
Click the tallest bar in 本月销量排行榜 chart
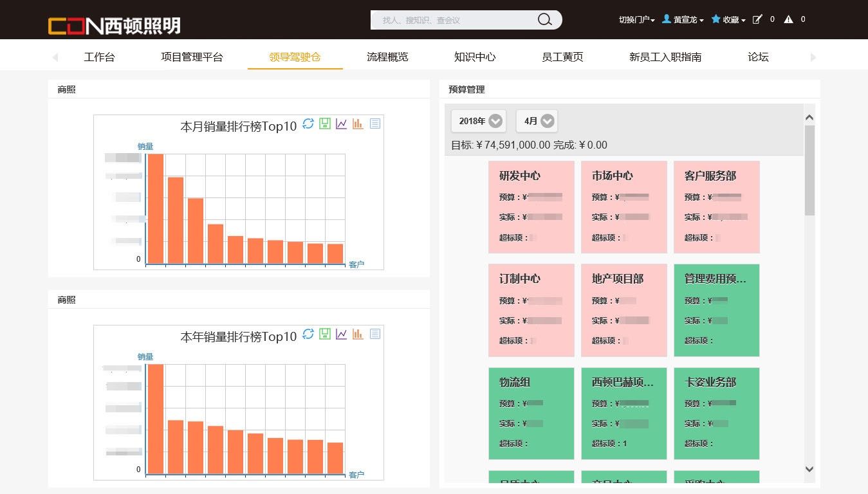click(x=156, y=209)
